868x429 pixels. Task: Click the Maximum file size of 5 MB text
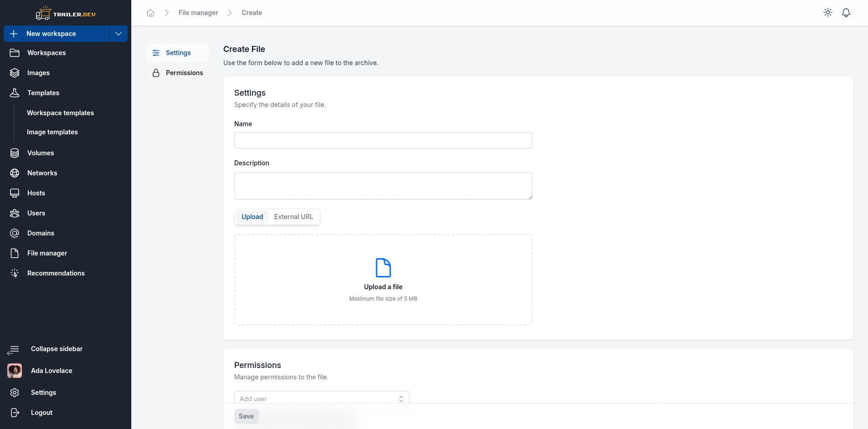click(x=383, y=299)
